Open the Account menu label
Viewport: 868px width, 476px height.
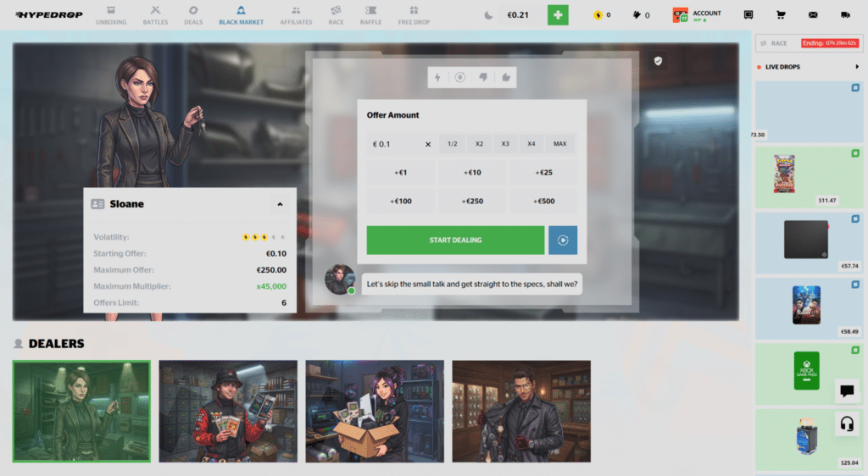coord(707,14)
